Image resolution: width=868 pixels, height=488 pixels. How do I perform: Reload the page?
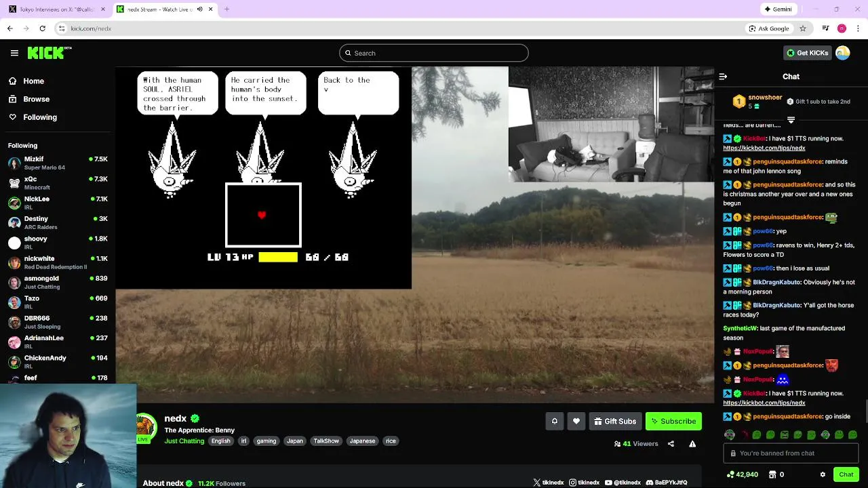(42, 28)
